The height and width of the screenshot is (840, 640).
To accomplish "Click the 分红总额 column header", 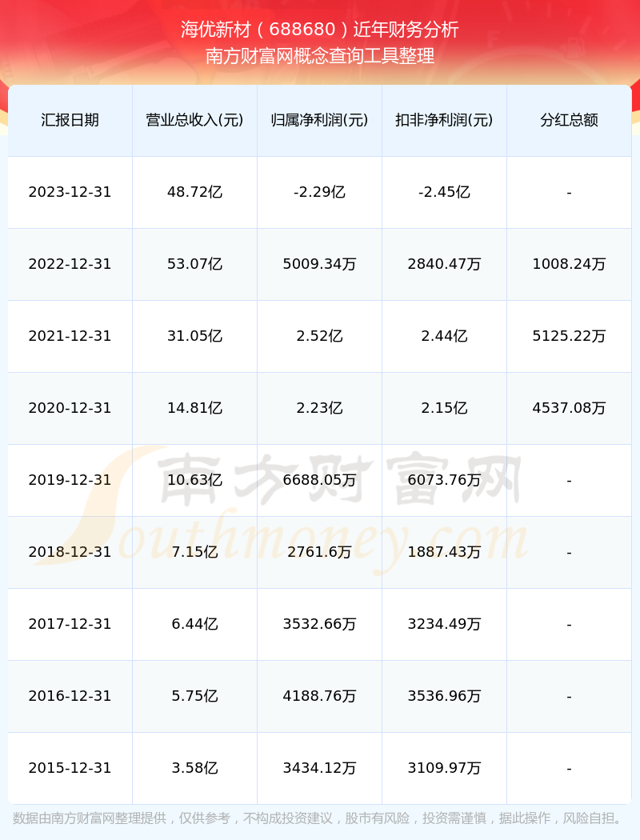I will click(x=570, y=120).
